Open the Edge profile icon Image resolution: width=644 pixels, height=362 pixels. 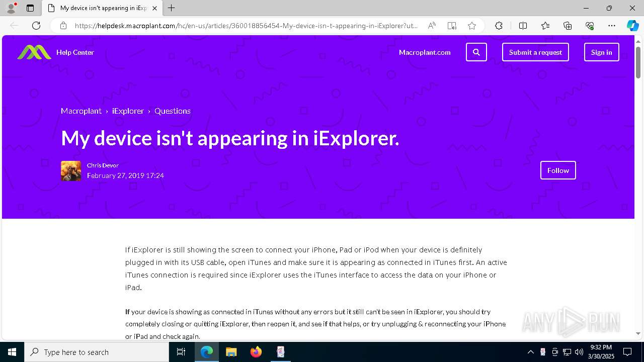[11, 8]
